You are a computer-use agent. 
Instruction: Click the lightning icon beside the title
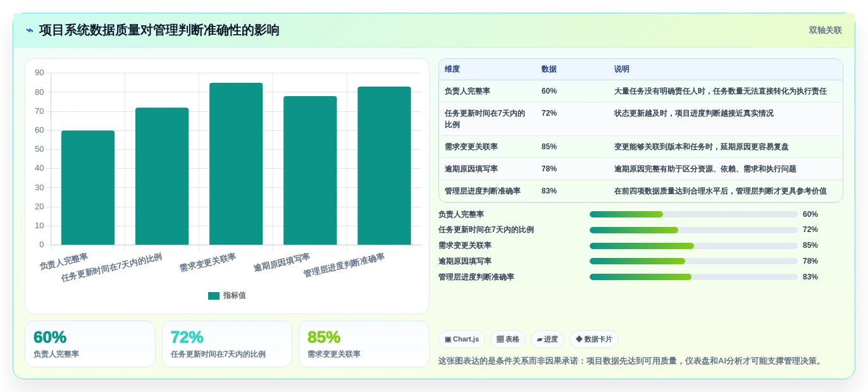30,30
